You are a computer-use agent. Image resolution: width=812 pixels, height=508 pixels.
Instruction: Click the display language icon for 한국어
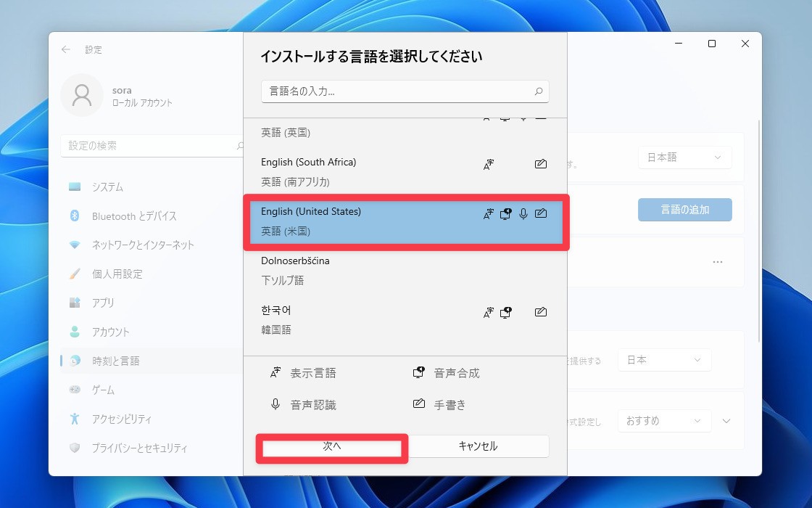tap(489, 312)
